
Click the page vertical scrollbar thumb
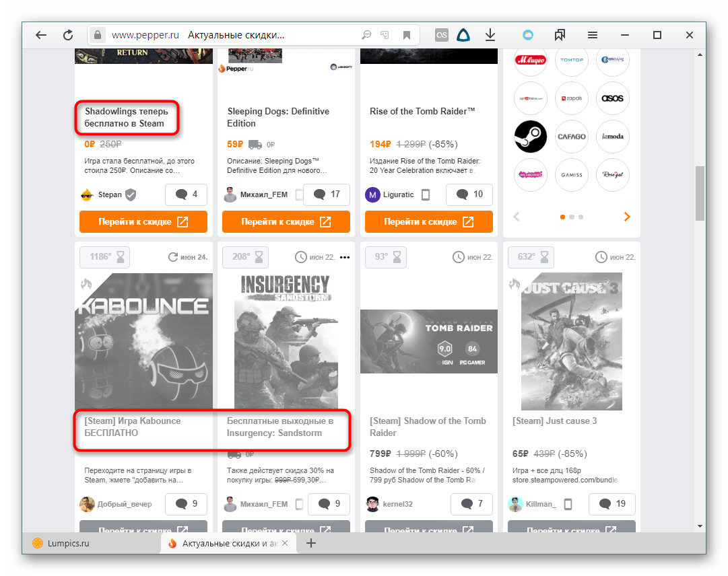pyautogui.click(x=700, y=193)
